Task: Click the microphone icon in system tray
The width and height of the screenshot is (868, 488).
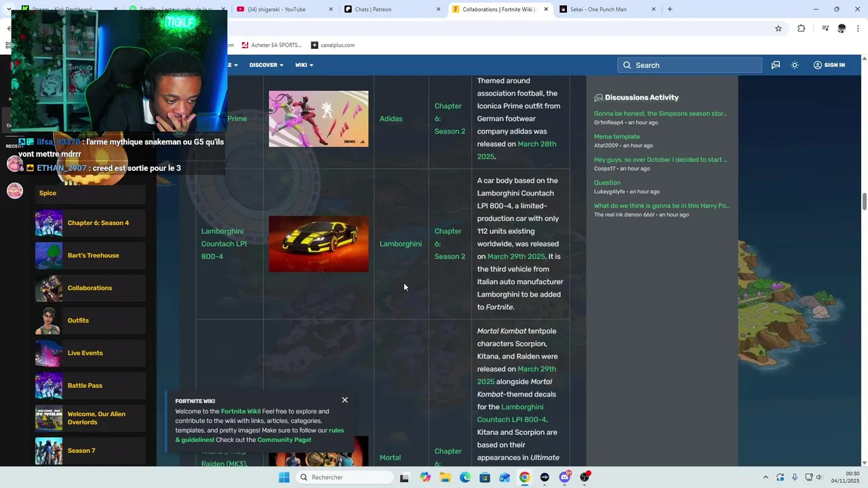Action: (x=795, y=477)
